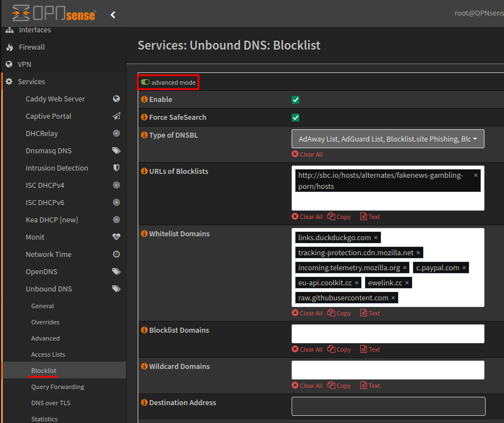Screen dimensions: 504x423
Task: Click Copy under Blocklist Domains
Action: (x=339, y=349)
